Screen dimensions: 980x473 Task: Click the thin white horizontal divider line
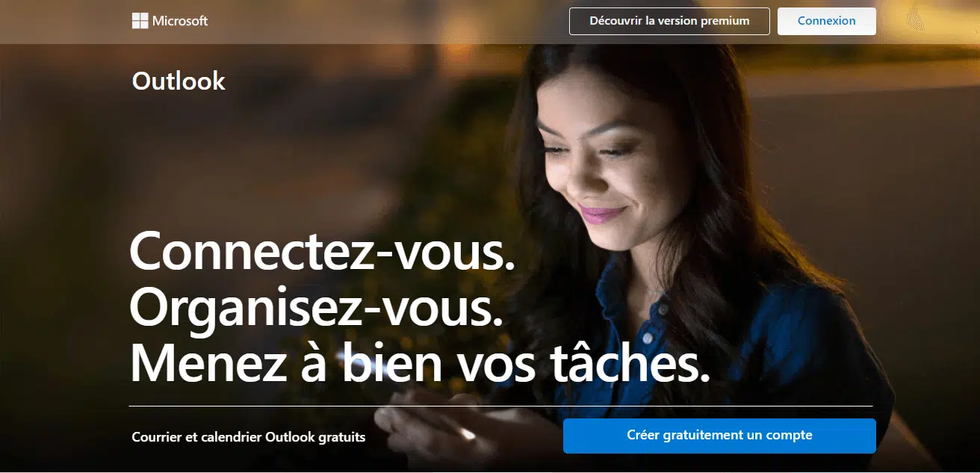pyautogui.click(x=500, y=406)
